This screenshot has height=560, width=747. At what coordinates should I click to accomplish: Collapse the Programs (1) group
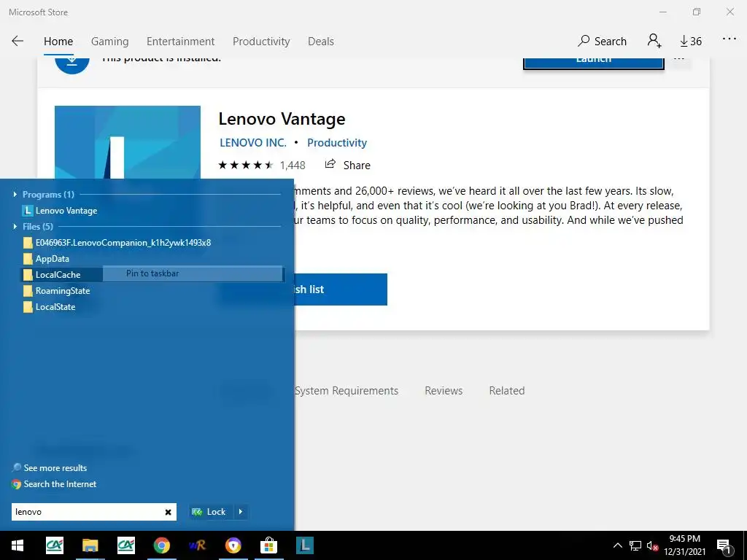pyautogui.click(x=15, y=194)
